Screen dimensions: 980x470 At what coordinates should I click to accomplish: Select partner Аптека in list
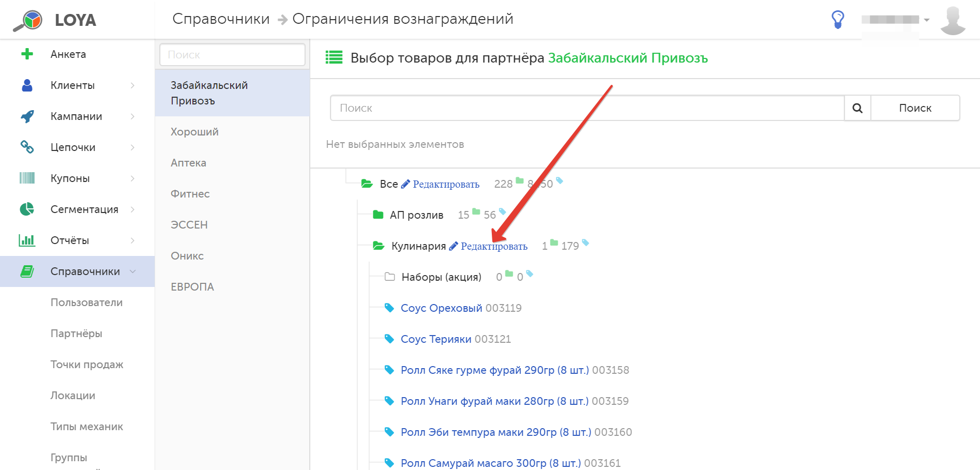click(x=232, y=163)
